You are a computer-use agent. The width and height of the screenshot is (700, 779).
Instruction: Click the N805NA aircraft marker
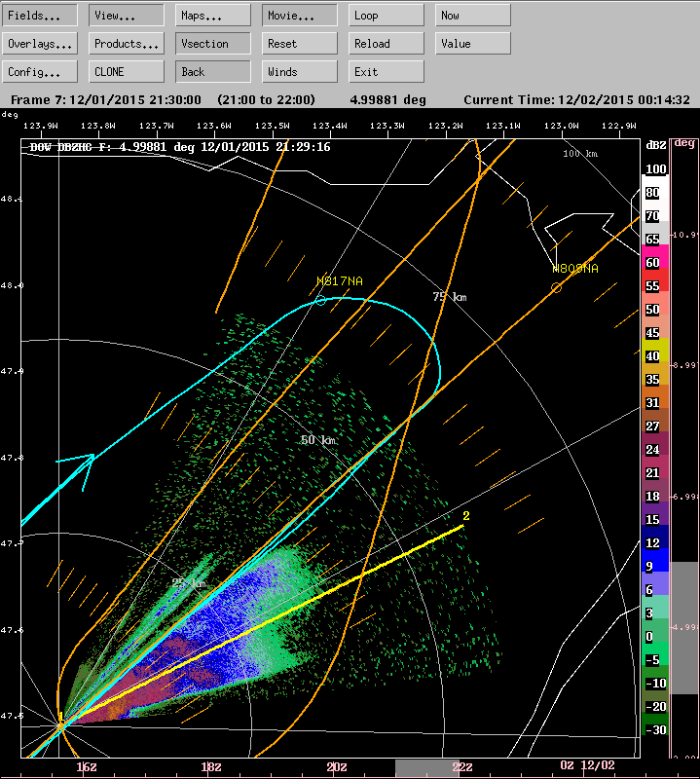pyautogui.click(x=557, y=287)
